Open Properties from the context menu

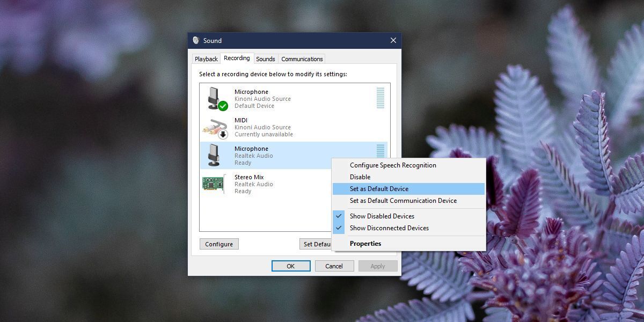point(365,243)
